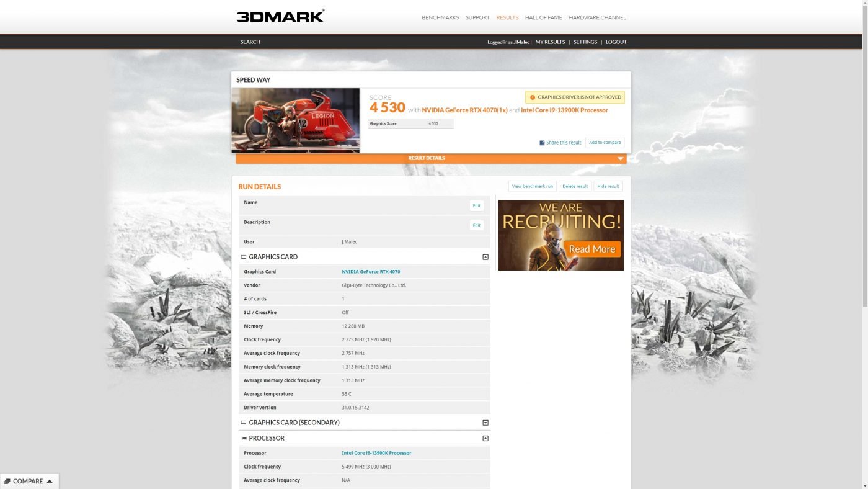This screenshot has height=489, width=868.
Task: Click the chip icon beside PROCESSOR heading
Action: [244, 438]
